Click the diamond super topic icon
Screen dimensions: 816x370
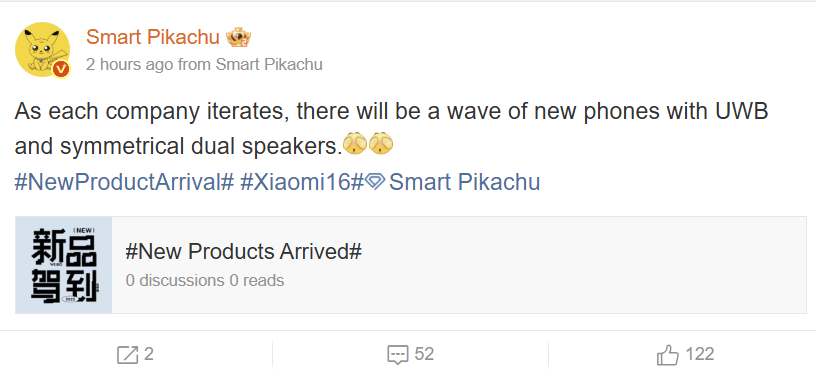click(375, 182)
